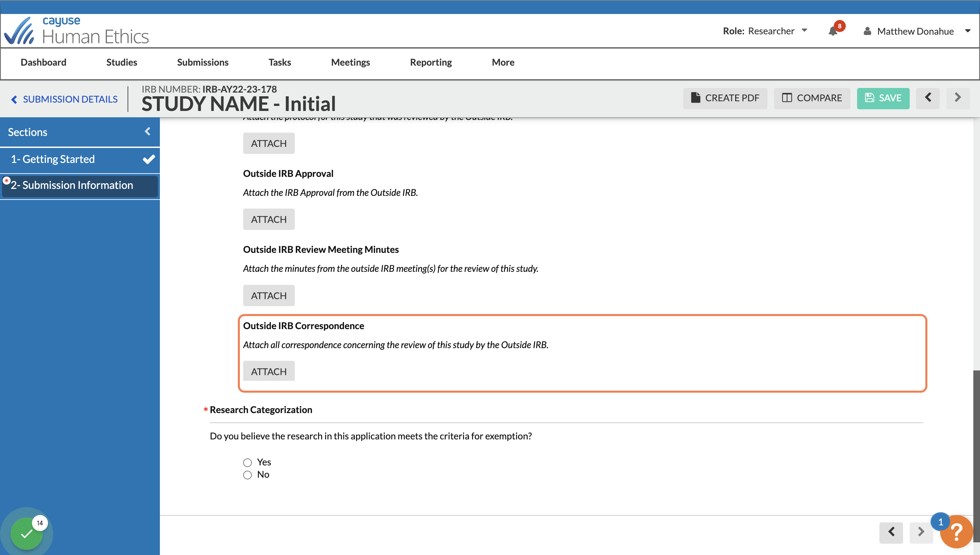The image size is (980, 555).
Task: Open the Studies menu item
Action: [122, 62]
